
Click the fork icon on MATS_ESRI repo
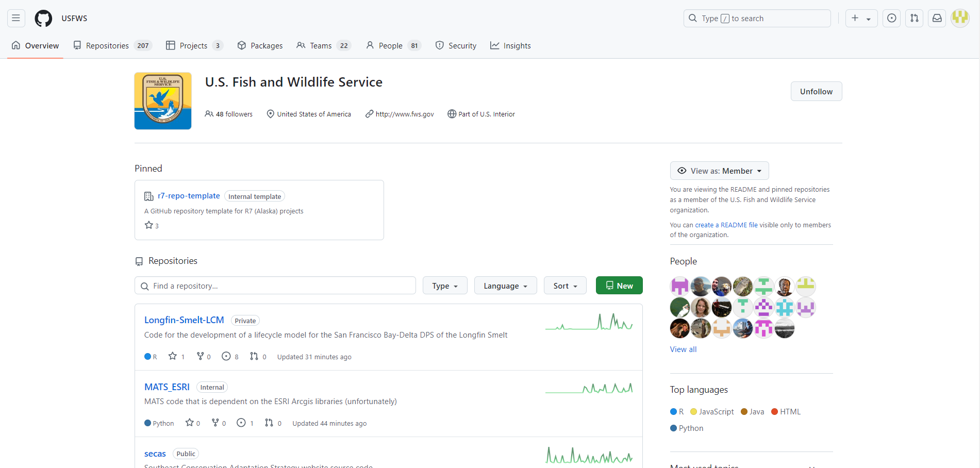tap(215, 422)
